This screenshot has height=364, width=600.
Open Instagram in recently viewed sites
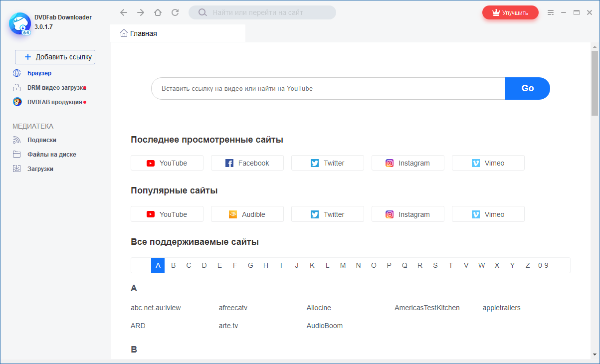408,163
